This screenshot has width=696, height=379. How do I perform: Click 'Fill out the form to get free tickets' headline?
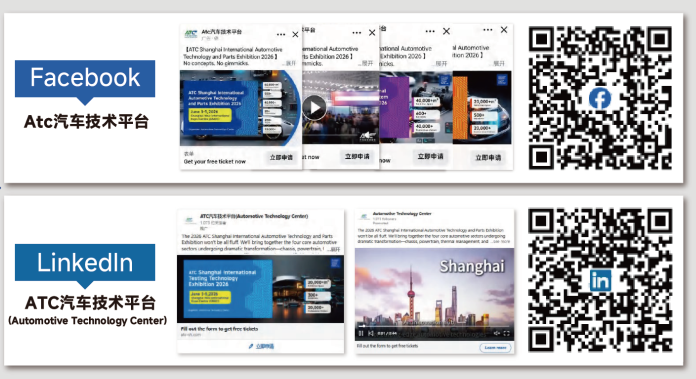coord(219,329)
